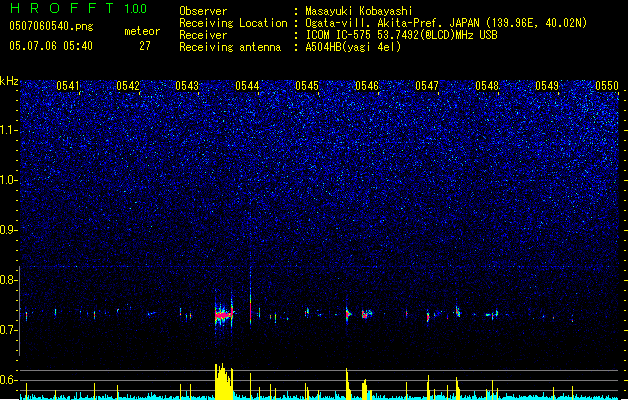Click the file name 0507060540.png
The width and height of the screenshot is (629, 400).
click(x=51, y=26)
